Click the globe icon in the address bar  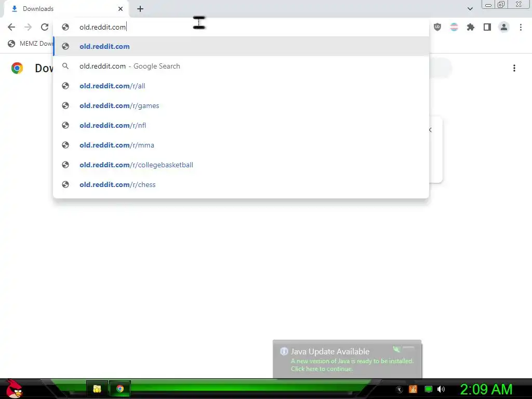pos(65,27)
